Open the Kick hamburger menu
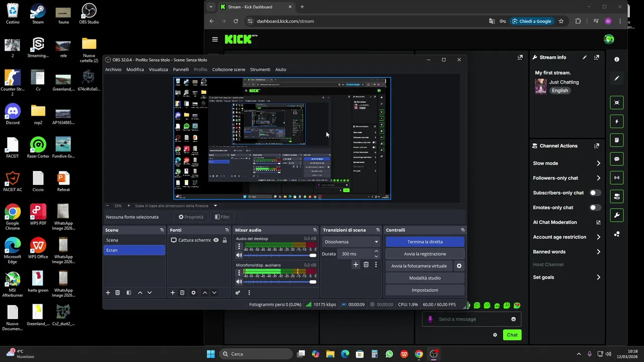644x362 pixels. (215, 39)
